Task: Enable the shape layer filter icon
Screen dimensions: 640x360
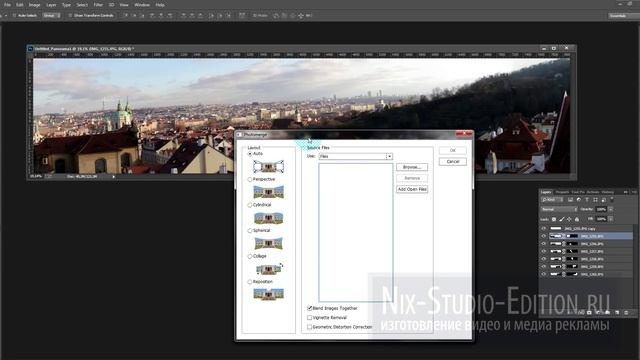Action: (595, 200)
